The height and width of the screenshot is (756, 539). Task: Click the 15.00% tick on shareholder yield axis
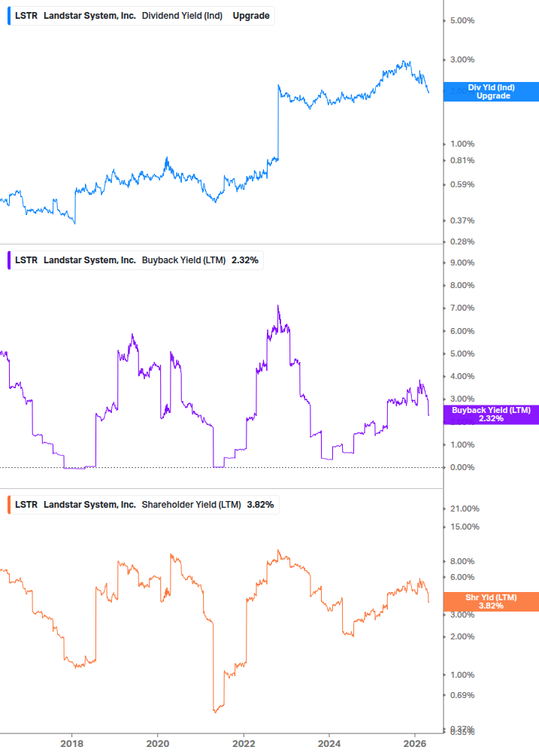tap(465, 527)
